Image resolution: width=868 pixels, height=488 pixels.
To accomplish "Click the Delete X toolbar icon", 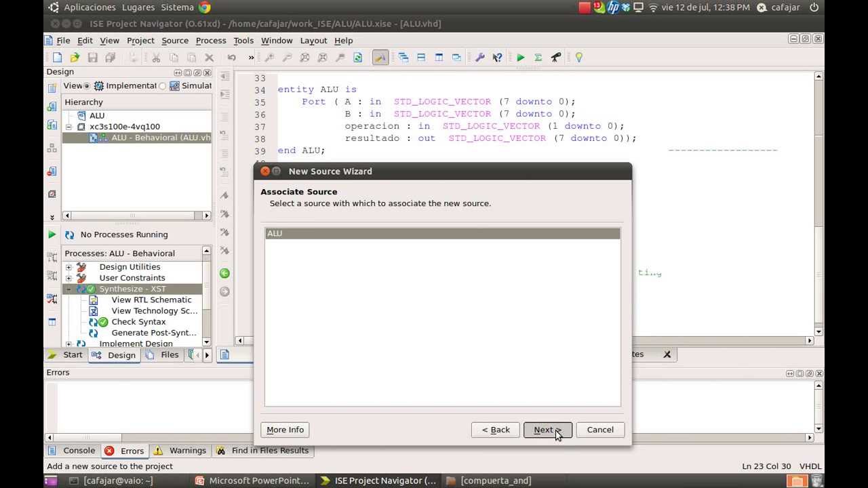I will (x=209, y=58).
